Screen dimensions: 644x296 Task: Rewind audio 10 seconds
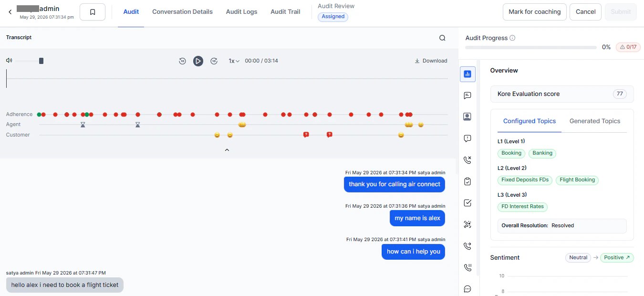coord(182,61)
